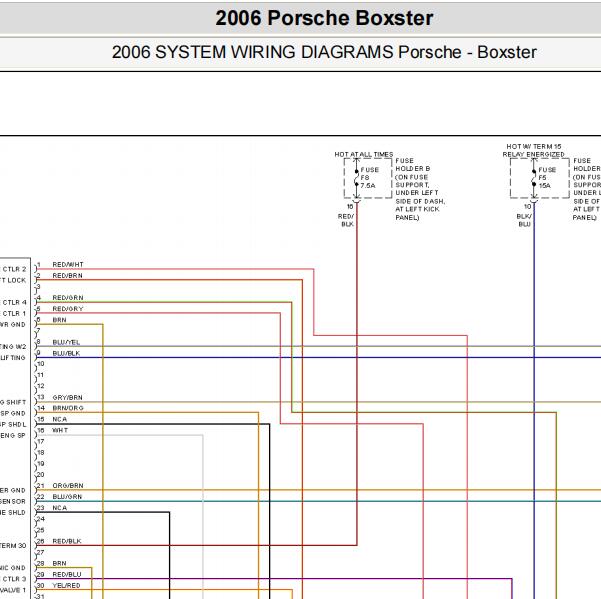This screenshot has height=599, width=601.
Task: Select the "CTLR 1" connector label
Action: pyautogui.click(x=14, y=313)
